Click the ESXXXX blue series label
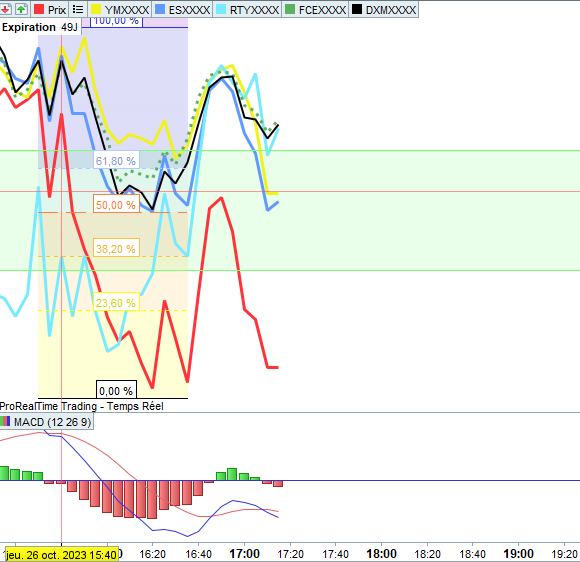Image resolution: width=580 pixels, height=562 pixels. click(182, 10)
